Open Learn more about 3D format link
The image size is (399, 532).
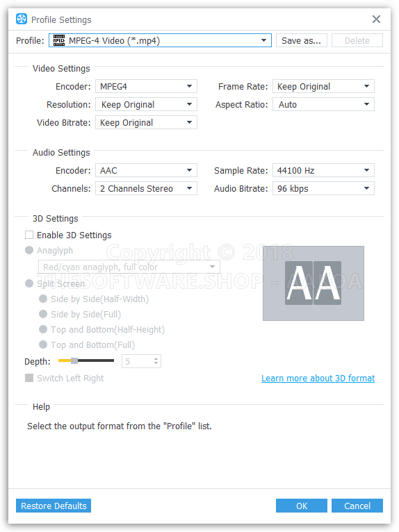(318, 378)
